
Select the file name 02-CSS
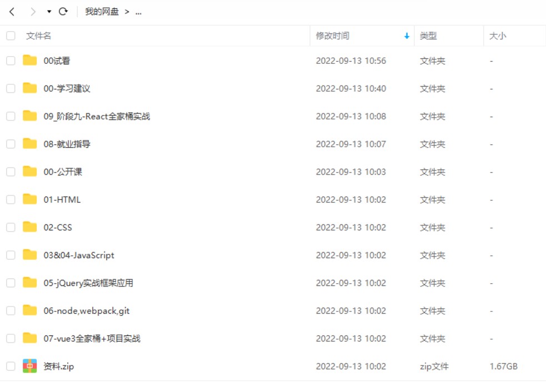point(58,228)
